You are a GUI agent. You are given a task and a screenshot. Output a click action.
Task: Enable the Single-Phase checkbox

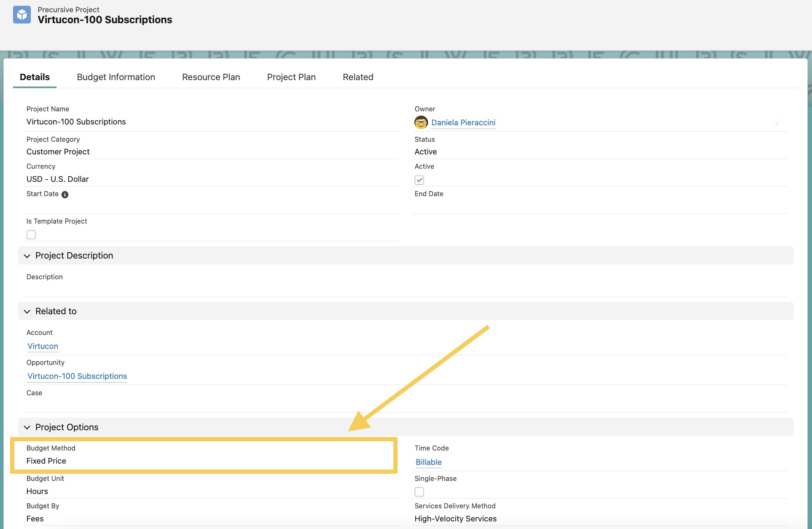(x=419, y=492)
